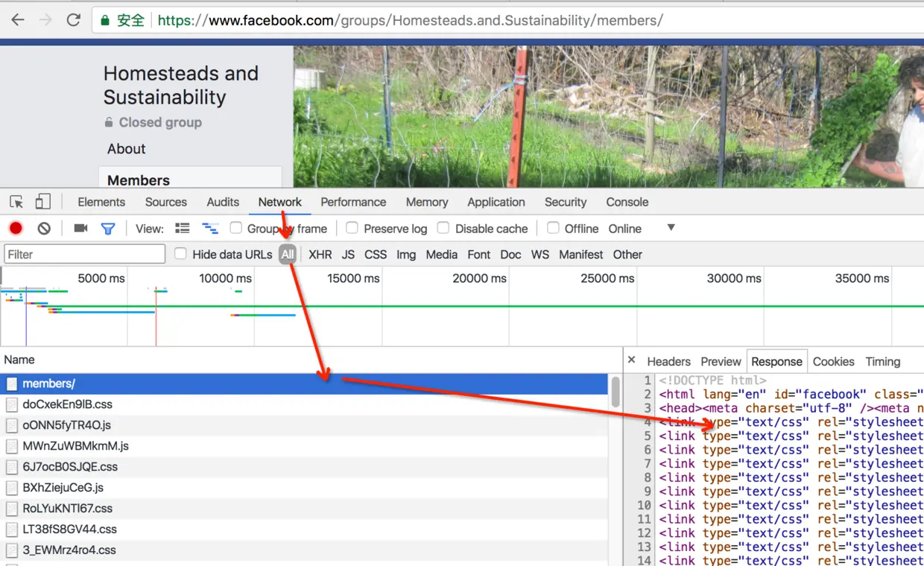Viewport: 924px width, 566px height.
Task: Open the Timing detail tab
Action: click(x=883, y=361)
